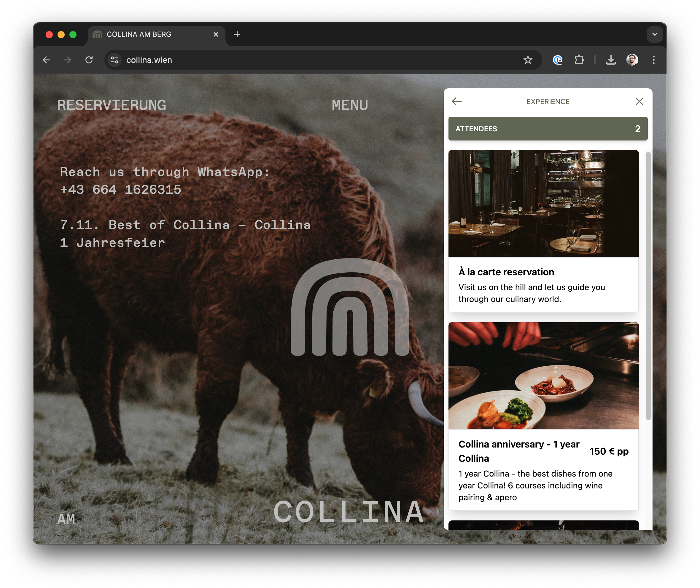Bookmark this page with the star icon

527,60
